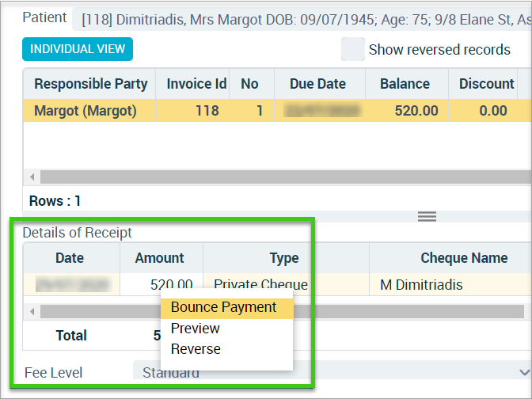Click the Patient field with Dimitriadis details
The height and width of the screenshot is (399, 532).
[x=302, y=19]
